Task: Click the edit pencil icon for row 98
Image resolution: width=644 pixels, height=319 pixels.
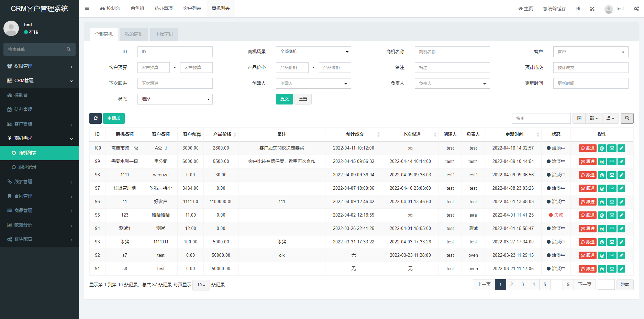Action: pyautogui.click(x=621, y=175)
